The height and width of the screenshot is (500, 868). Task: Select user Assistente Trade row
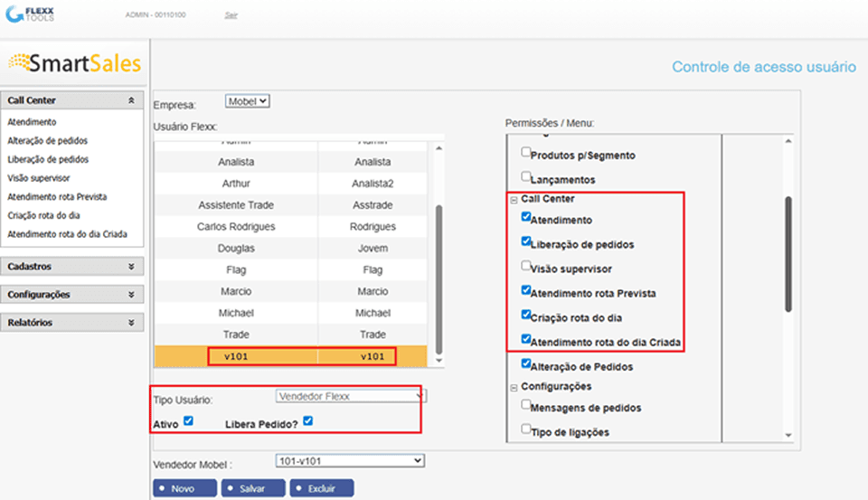point(290,205)
